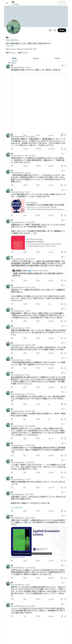Open the 1,051 Followers list
Viewport: 72px width, 644px height.
click(23, 53)
